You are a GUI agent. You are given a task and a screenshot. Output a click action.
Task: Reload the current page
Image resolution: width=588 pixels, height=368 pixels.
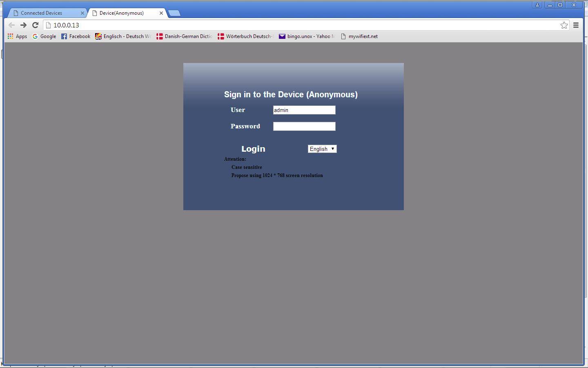[x=35, y=25]
